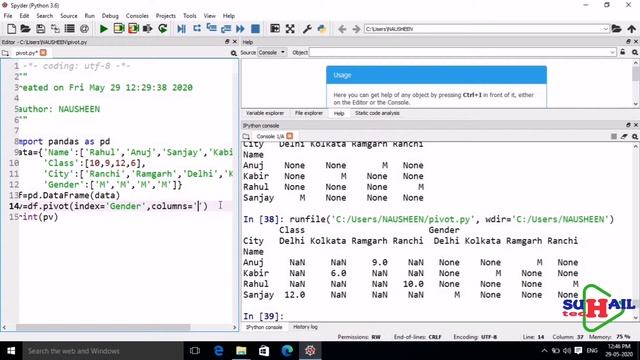Viewport: 640px width, 360px height.
Task: Maximize the current pane
Action: click(275, 29)
